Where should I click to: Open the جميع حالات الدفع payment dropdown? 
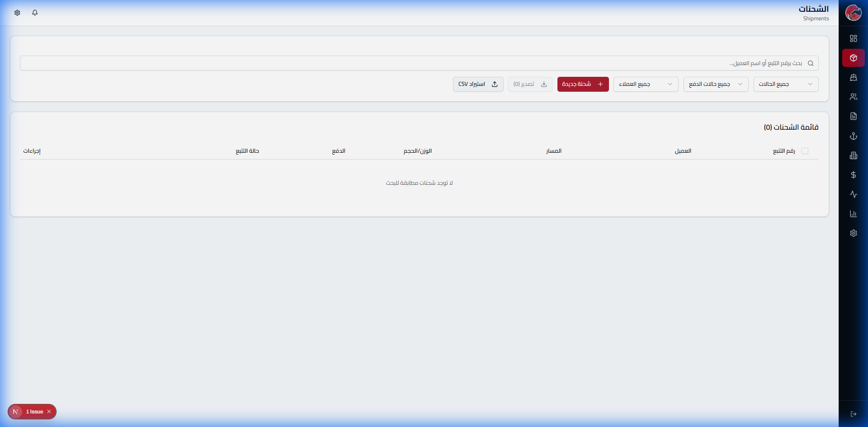716,84
